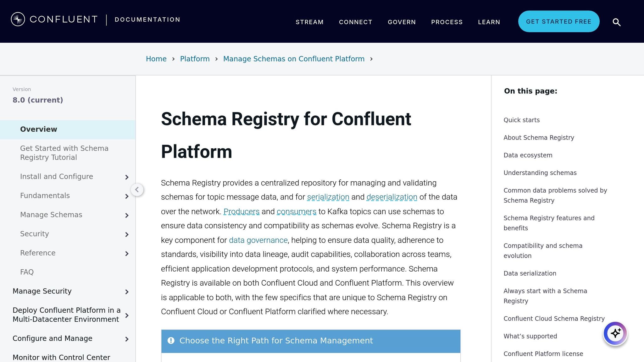The height and width of the screenshot is (362, 644).
Task: Click the info icon in the callout banner
Action: (171, 341)
